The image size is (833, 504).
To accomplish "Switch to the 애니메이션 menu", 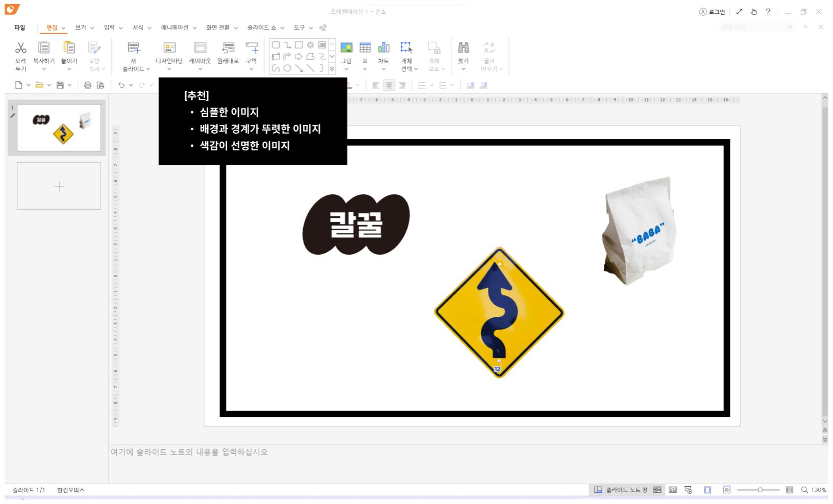I will (174, 28).
